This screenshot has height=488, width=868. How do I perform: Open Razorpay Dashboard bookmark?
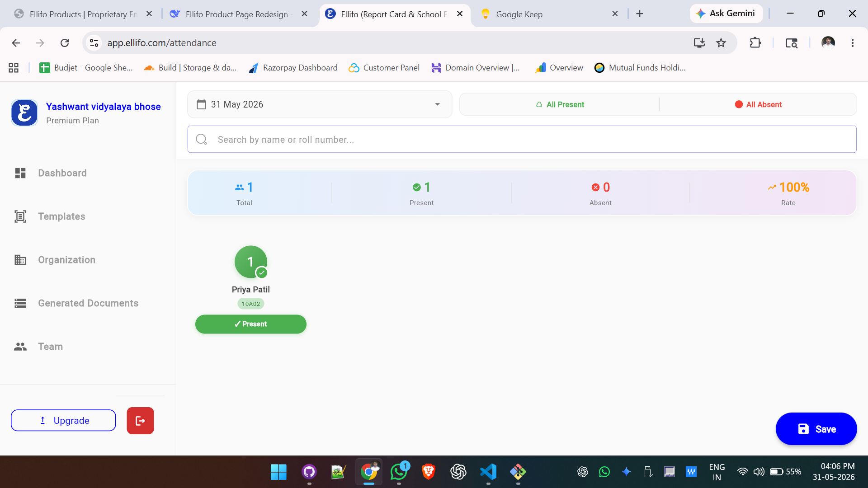[x=293, y=68]
